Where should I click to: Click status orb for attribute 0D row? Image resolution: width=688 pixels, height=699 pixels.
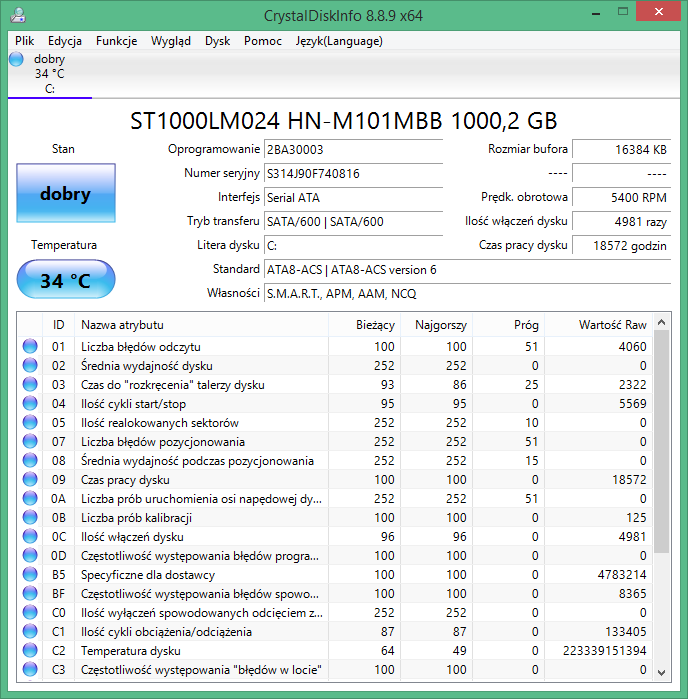30,555
